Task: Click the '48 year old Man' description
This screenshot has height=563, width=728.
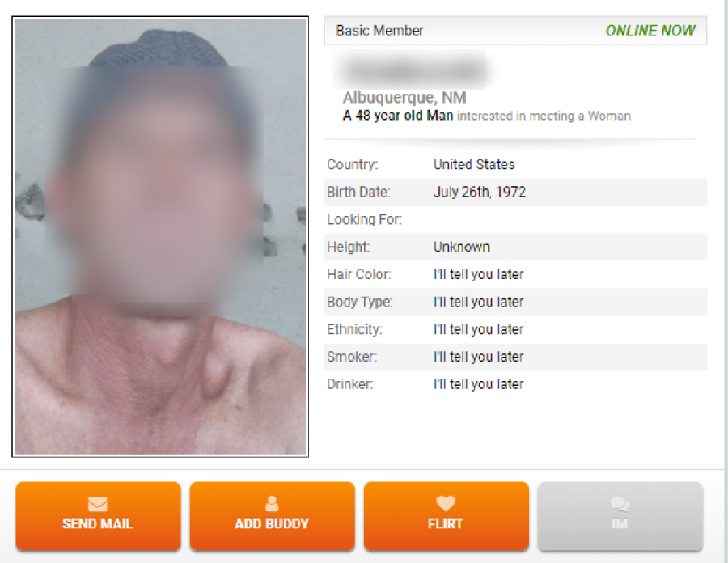Action: [397, 116]
